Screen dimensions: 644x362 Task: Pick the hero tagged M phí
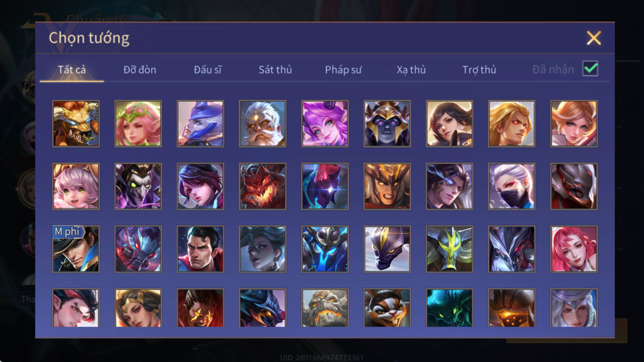point(76,249)
